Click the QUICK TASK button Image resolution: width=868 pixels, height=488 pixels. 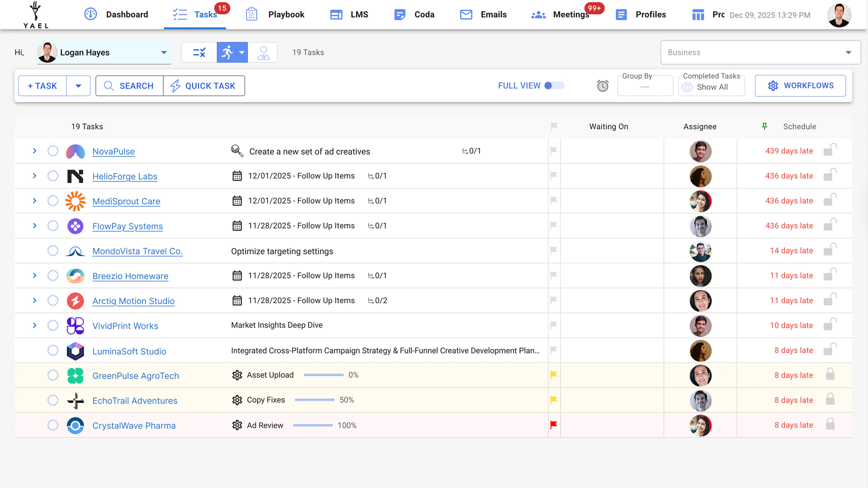[x=204, y=86]
